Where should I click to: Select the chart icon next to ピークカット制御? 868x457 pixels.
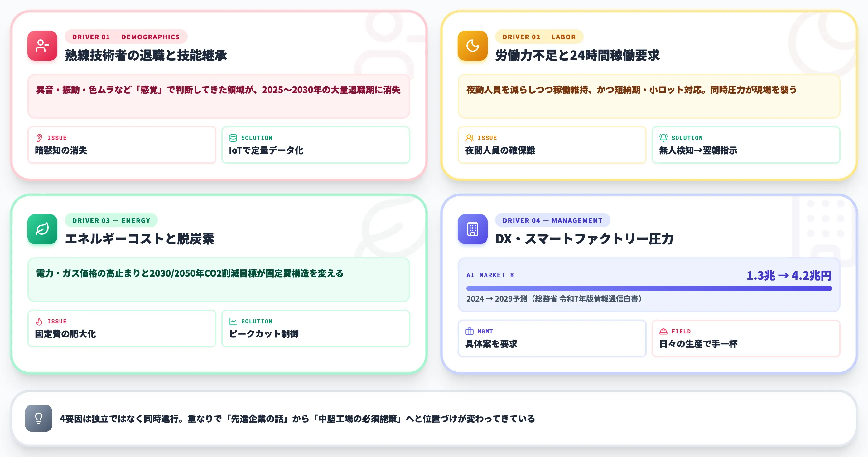(233, 321)
